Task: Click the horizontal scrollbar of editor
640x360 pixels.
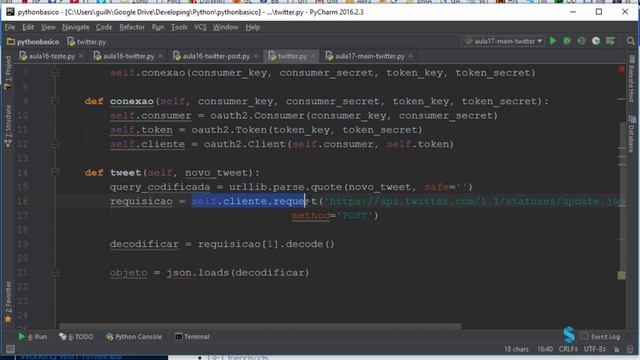Action: [x=260, y=327]
